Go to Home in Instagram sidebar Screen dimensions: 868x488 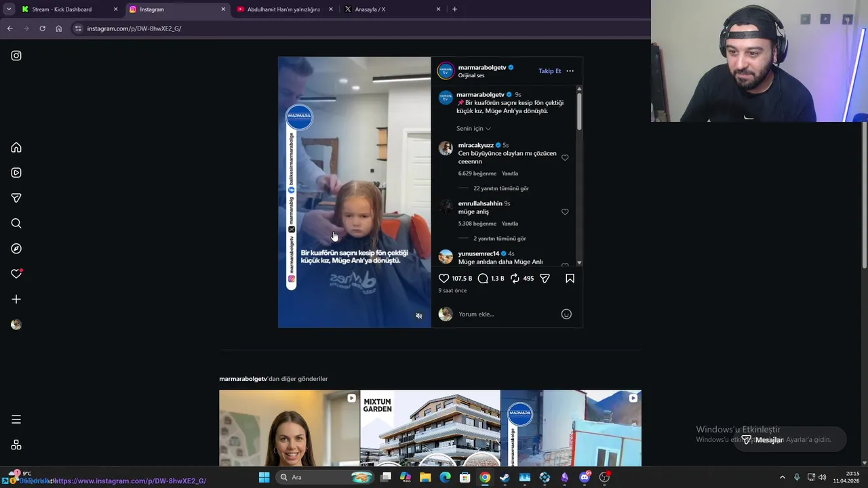point(16,148)
